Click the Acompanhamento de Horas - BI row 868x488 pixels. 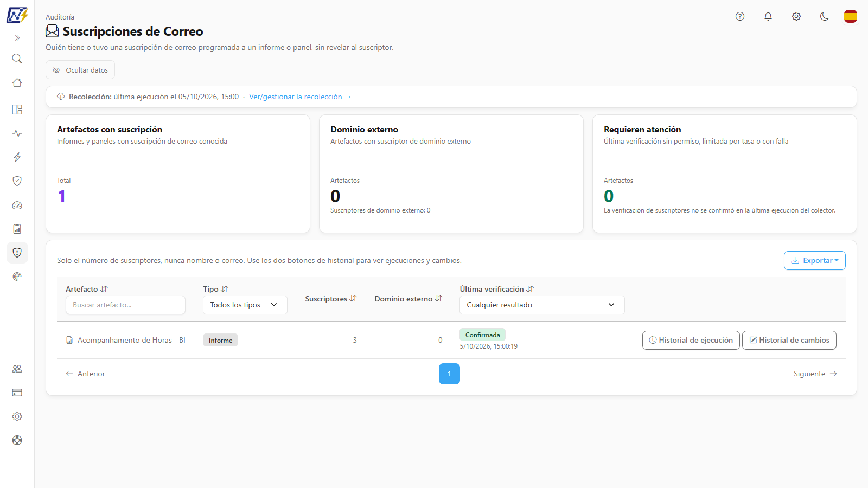451,340
